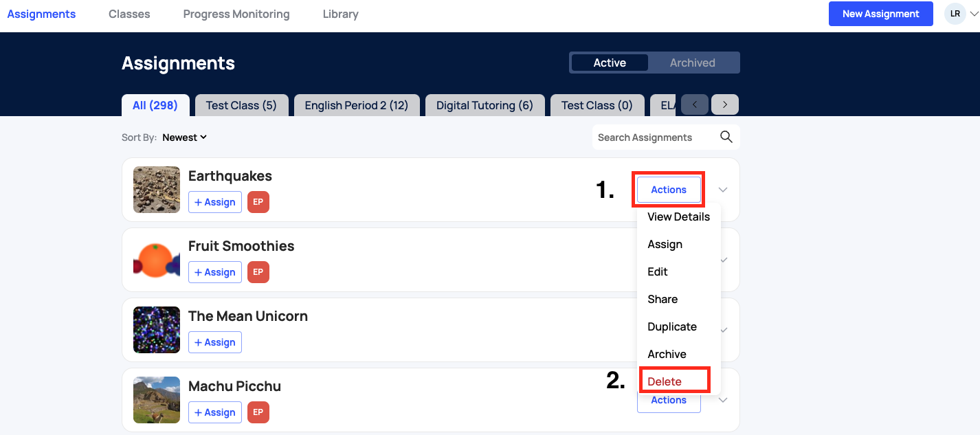
Task: Open the English Period 2 (12) tab
Action: [x=357, y=105]
